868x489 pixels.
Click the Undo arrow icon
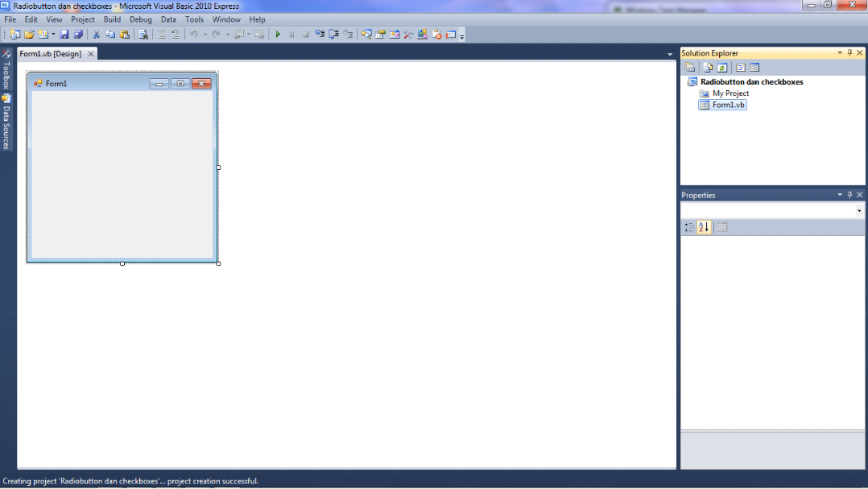(x=194, y=35)
